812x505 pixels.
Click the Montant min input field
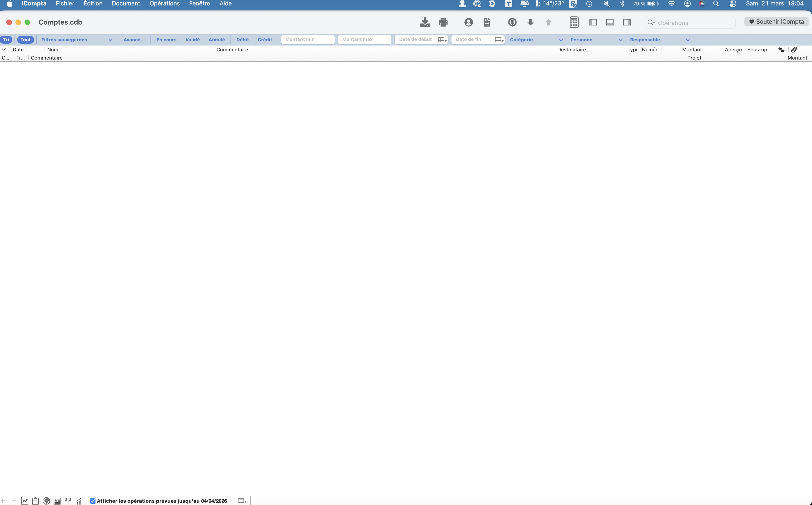(307, 39)
